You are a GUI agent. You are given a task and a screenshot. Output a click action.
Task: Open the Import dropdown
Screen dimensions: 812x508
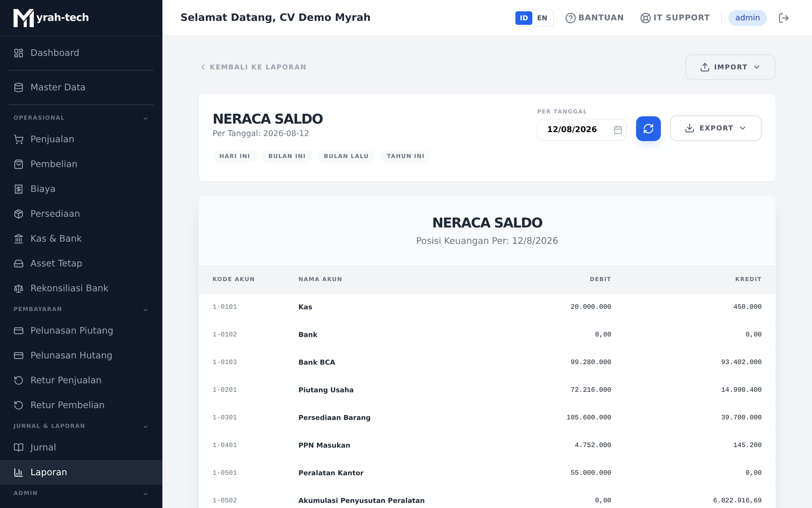click(730, 67)
